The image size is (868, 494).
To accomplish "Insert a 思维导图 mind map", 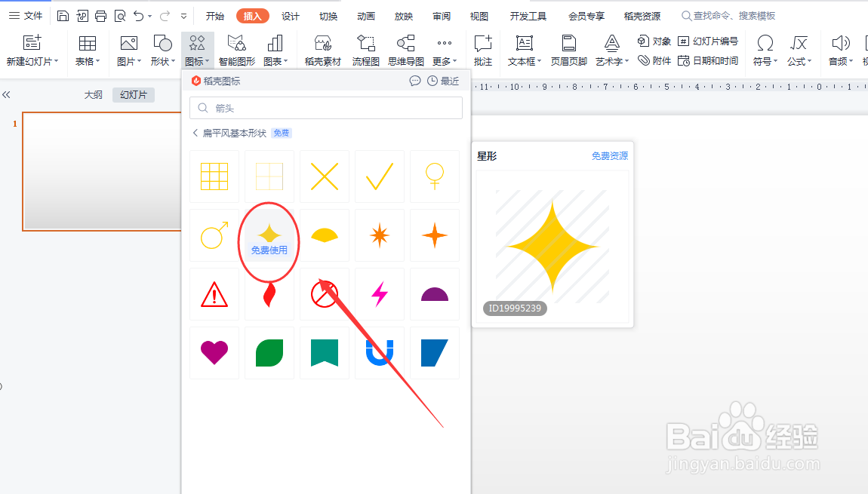I will (406, 50).
